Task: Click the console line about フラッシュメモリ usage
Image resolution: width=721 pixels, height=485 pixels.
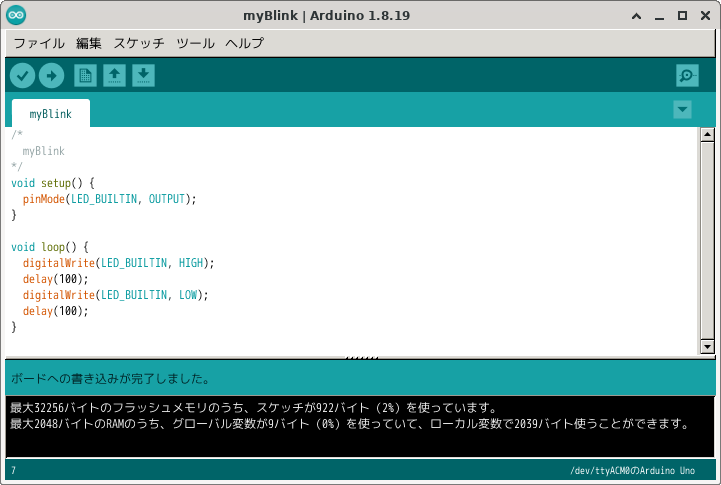Action: coord(254,407)
